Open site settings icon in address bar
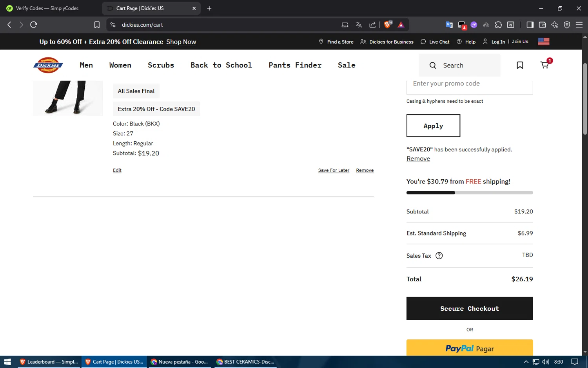This screenshot has height=368, width=588. click(113, 25)
